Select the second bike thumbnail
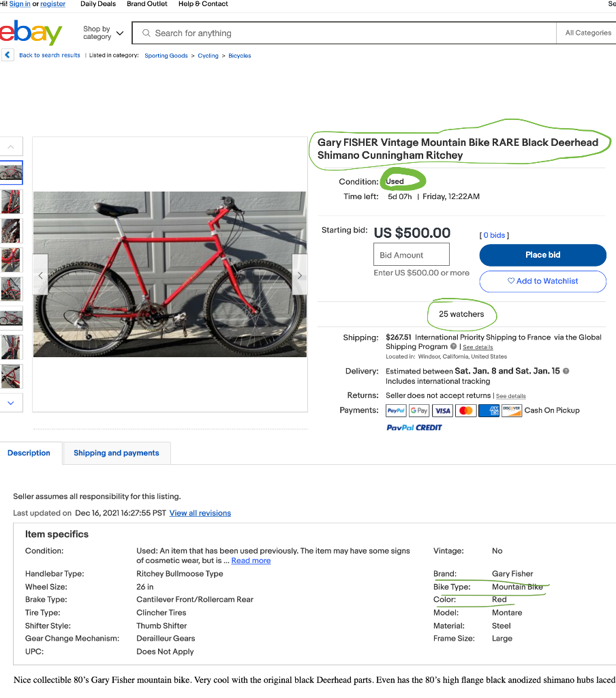 [x=11, y=201]
